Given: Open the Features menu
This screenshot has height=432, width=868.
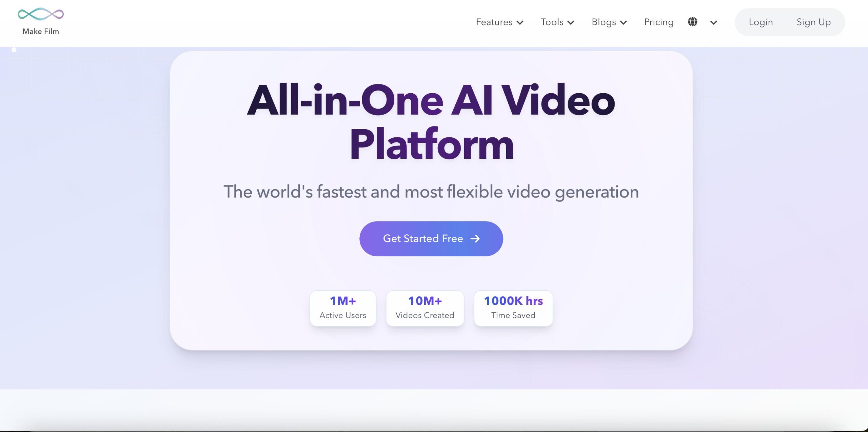Looking at the screenshot, I should (x=494, y=22).
